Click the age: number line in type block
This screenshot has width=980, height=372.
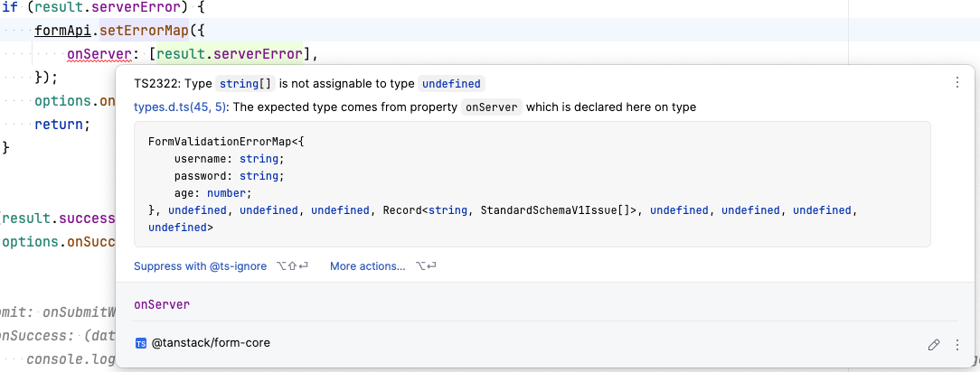click(x=212, y=193)
